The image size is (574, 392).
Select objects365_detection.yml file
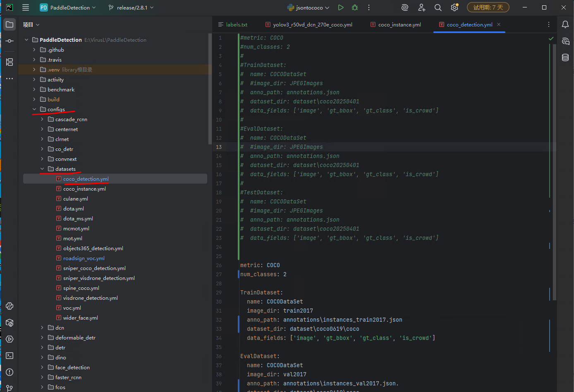click(93, 248)
